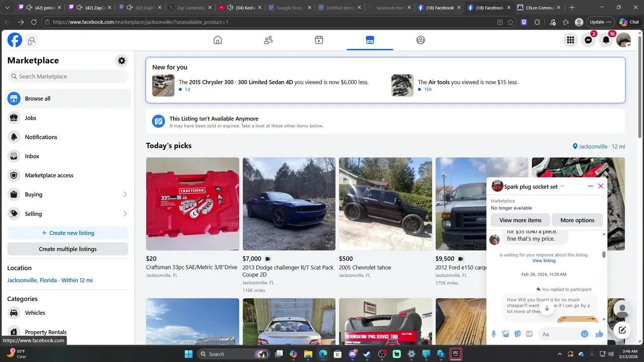Open the Groups icon in top navigation
The image size is (644, 362).
pyautogui.click(x=421, y=40)
